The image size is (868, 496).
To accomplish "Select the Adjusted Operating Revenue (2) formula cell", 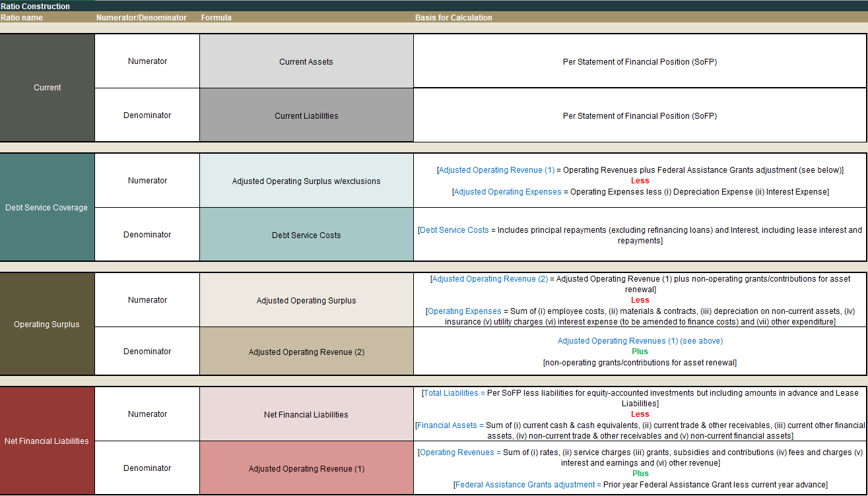I will click(306, 352).
